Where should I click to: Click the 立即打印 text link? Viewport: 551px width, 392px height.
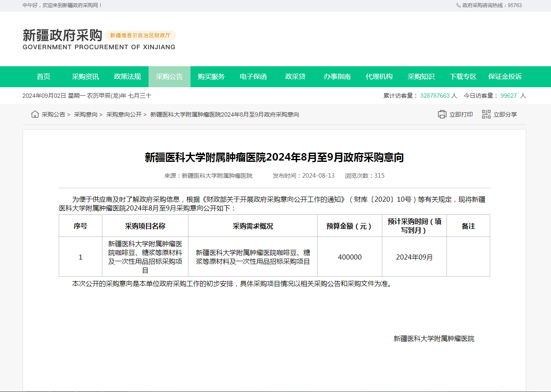[x=461, y=114]
